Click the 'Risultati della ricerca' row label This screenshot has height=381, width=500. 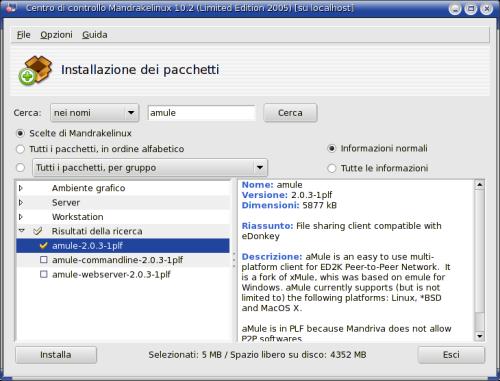97,231
